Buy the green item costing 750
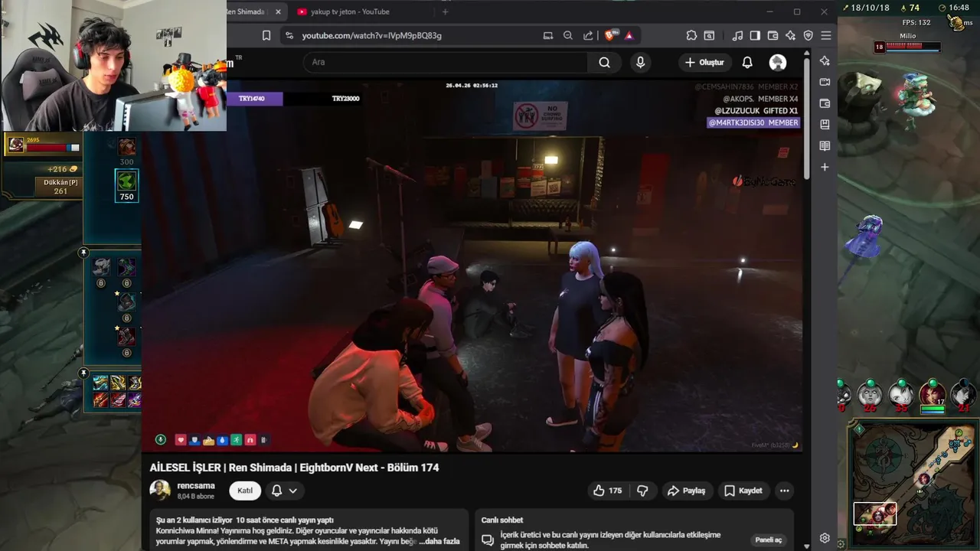Image resolution: width=980 pixels, height=551 pixels. (x=126, y=185)
